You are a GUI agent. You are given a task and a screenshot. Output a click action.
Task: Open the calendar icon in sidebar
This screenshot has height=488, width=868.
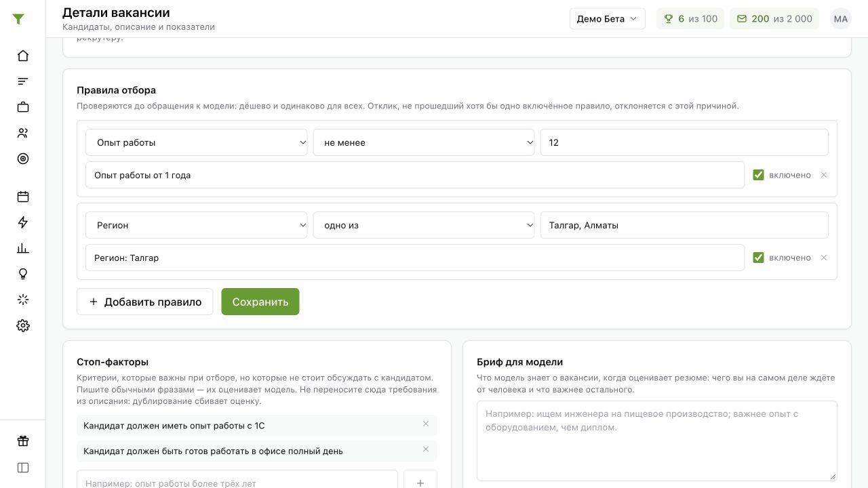[x=23, y=197]
